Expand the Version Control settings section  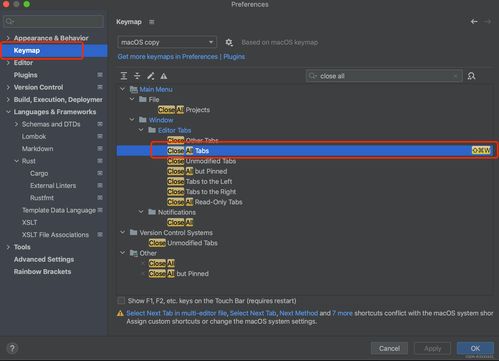[x=8, y=87]
